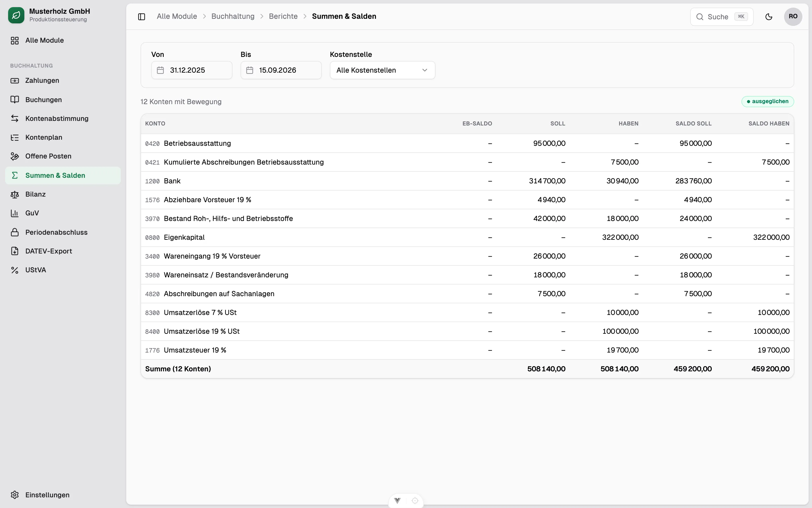812x508 pixels.
Task: Click the Alle Module breadcrumb link
Action: coord(177,17)
